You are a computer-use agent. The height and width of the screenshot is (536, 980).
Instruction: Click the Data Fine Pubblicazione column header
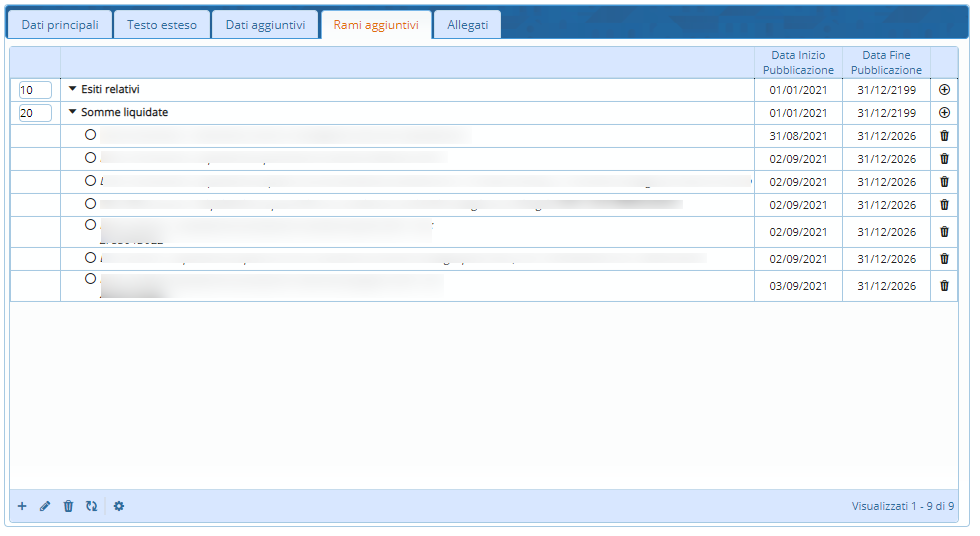coord(886,62)
